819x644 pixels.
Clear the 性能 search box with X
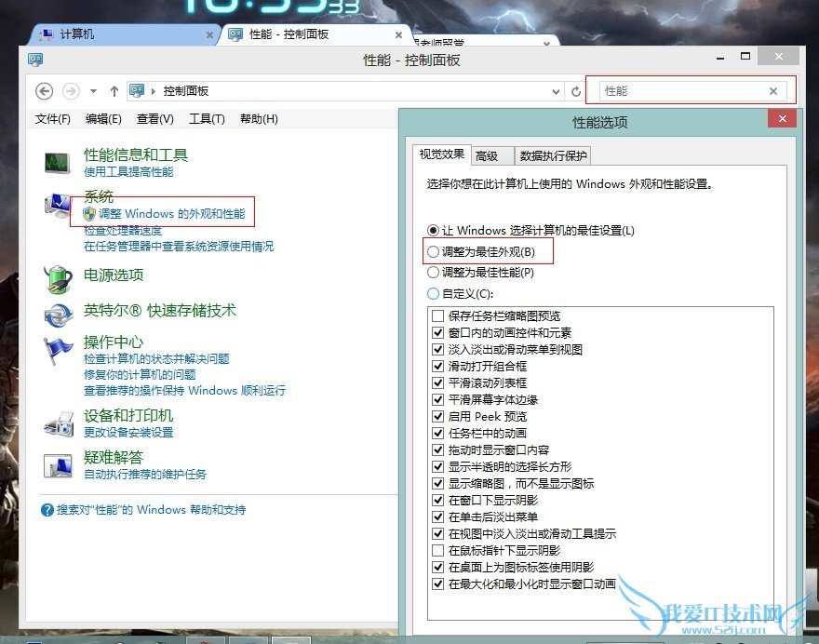tap(773, 91)
